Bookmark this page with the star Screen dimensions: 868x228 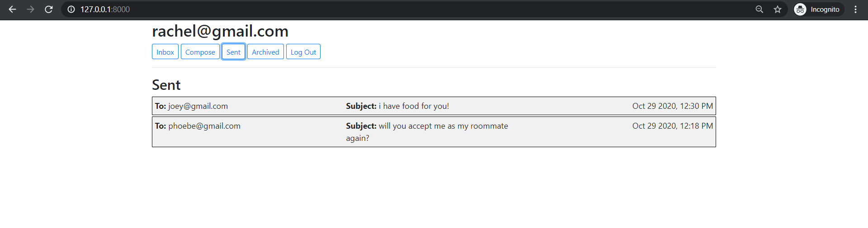click(778, 9)
